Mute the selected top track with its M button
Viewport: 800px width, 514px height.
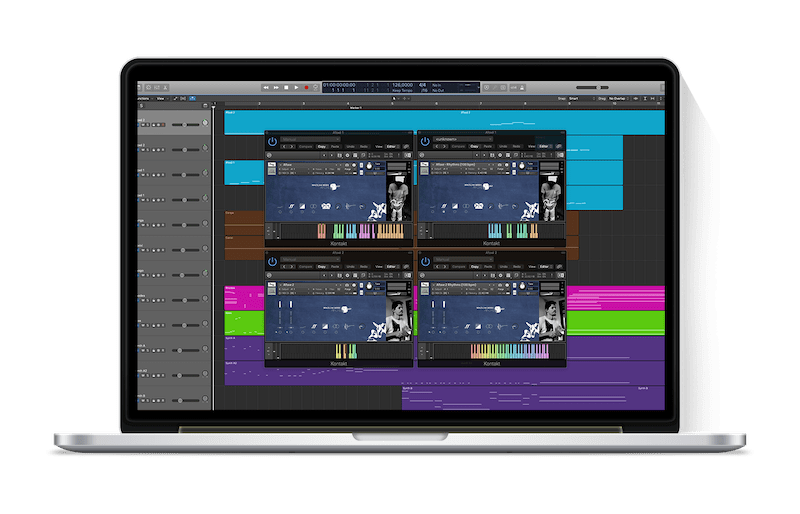(x=143, y=125)
